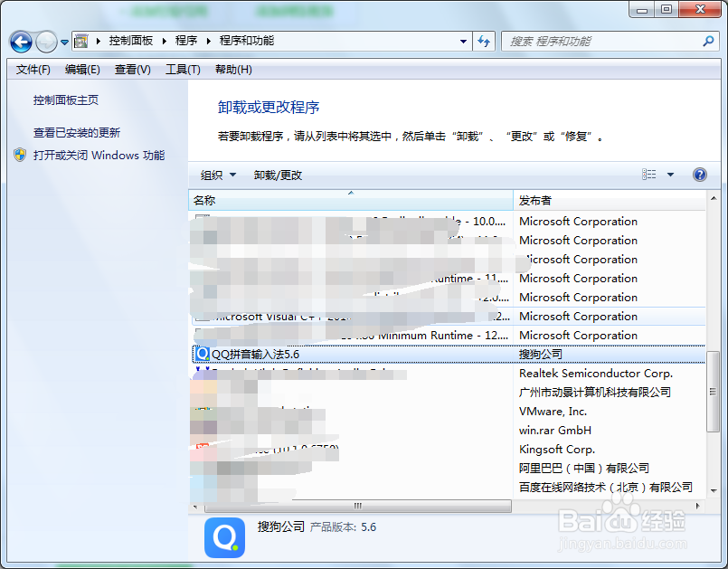Click the change view icon
Viewport: 728px width, 569px height.
click(x=649, y=175)
